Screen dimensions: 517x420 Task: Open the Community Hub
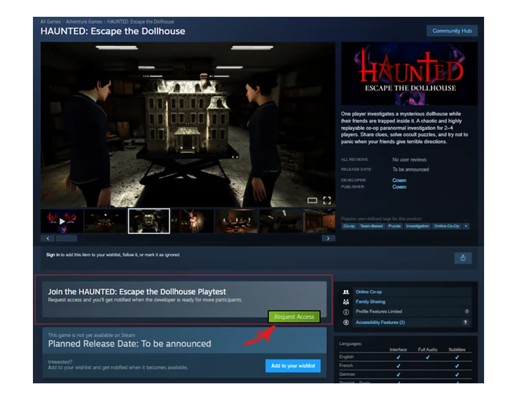[x=452, y=31]
